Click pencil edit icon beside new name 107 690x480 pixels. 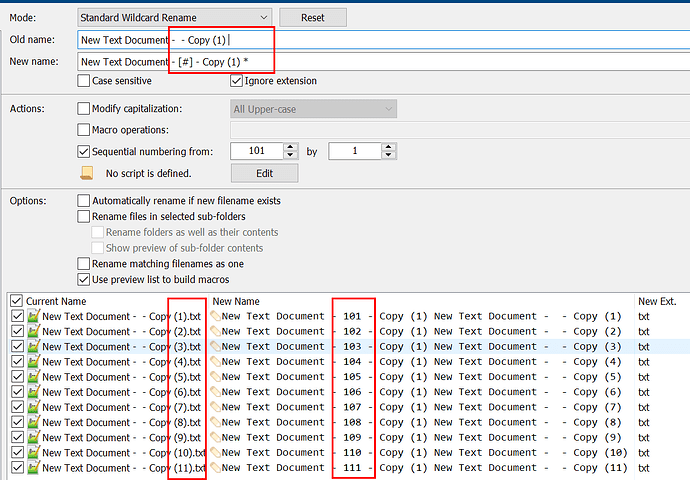[x=216, y=407]
